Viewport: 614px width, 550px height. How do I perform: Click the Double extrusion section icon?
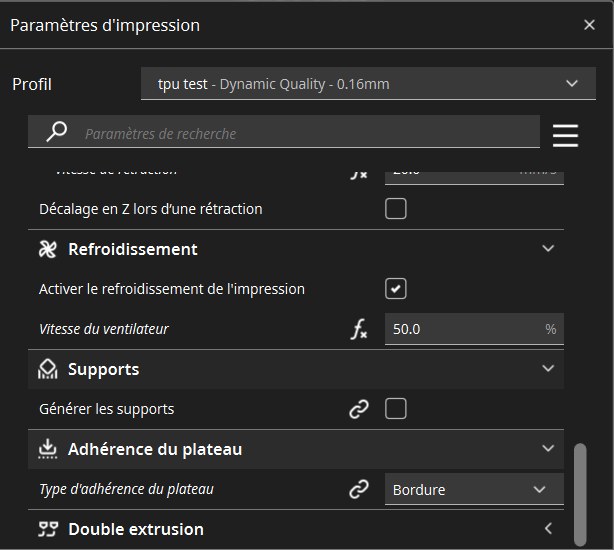point(48,529)
